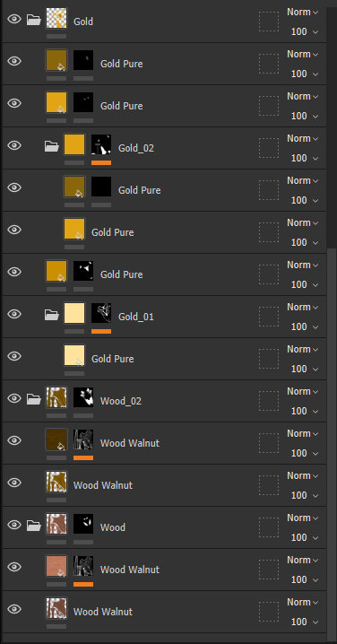Select the Wood_02 group layer name
Image resolution: width=337 pixels, height=644 pixels.
click(x=121, y=401)
